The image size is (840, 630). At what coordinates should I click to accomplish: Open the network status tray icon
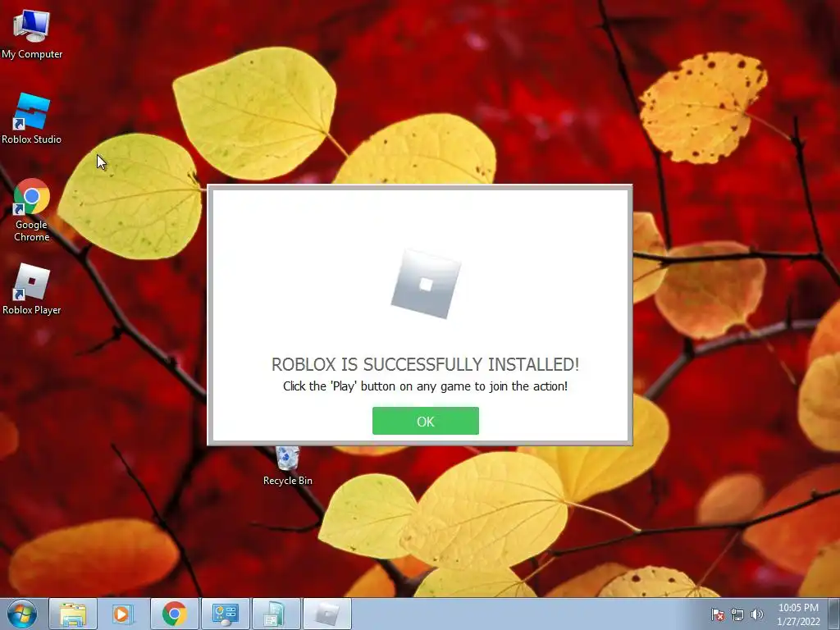pyautogui.click(x=737, y=614)
